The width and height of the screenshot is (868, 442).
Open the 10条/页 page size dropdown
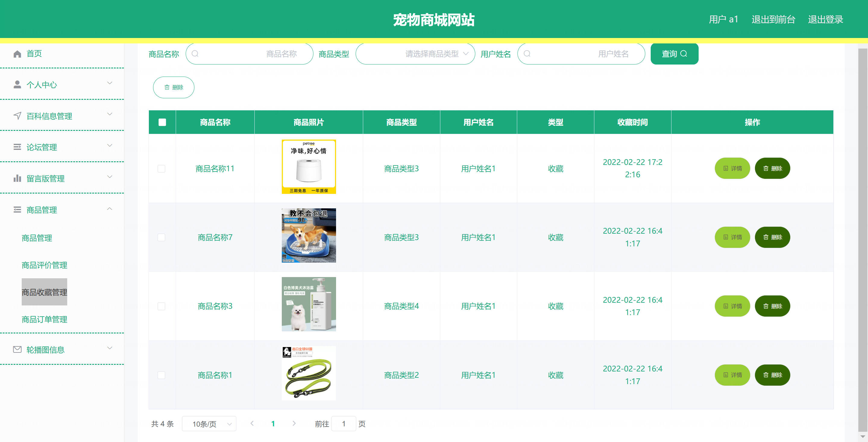[x=209, y=424]
